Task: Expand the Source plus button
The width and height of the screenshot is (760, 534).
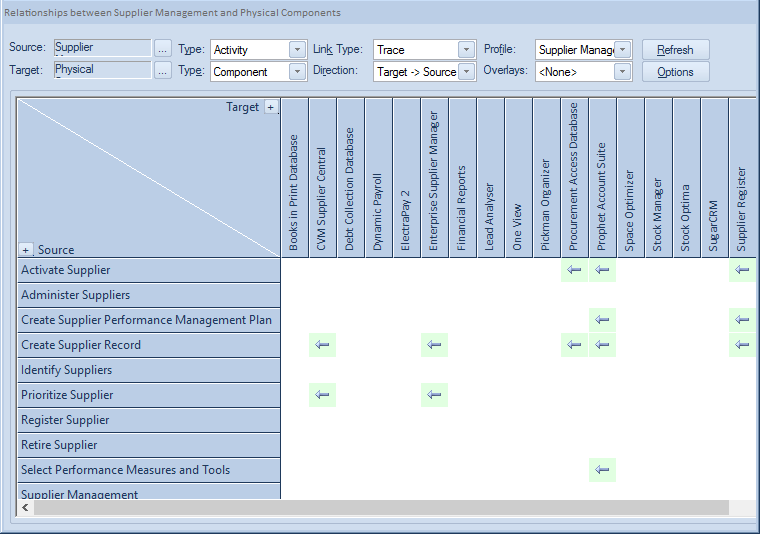Action: click(x=26, y=250)
